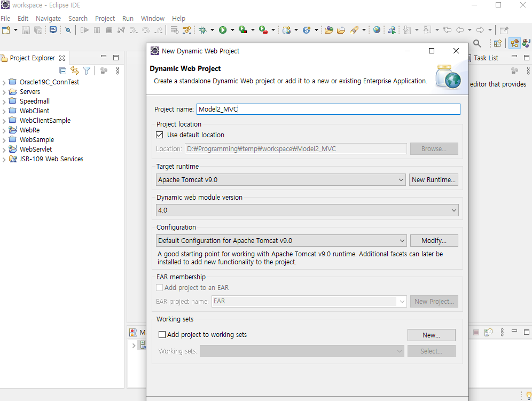Click the green Run icon
This screenshot has height=401, width=532.
tap(223, 30)
